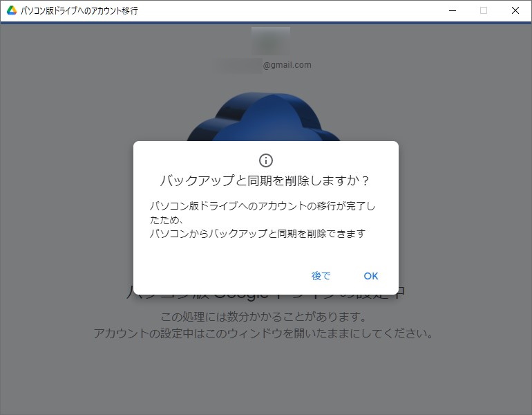The image size is (532, 415).
Task: Click the info icon in the dialog
Action: click(x=266, y=160)
